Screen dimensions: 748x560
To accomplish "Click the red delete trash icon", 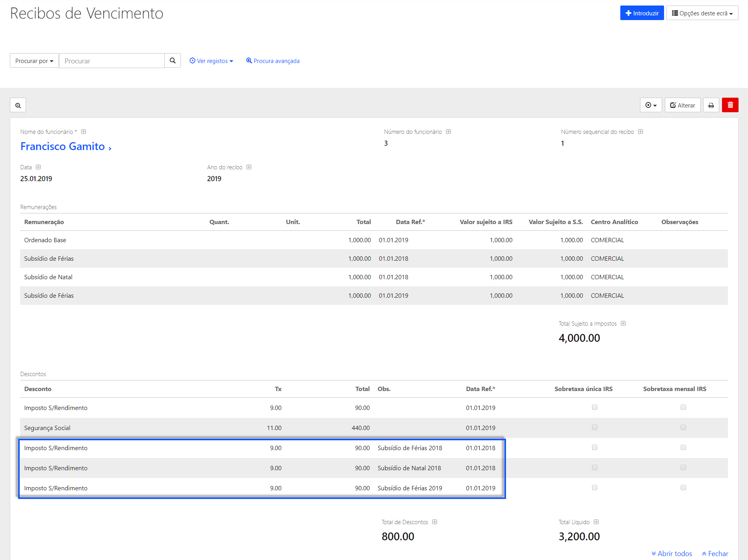I will click(730, 105).
